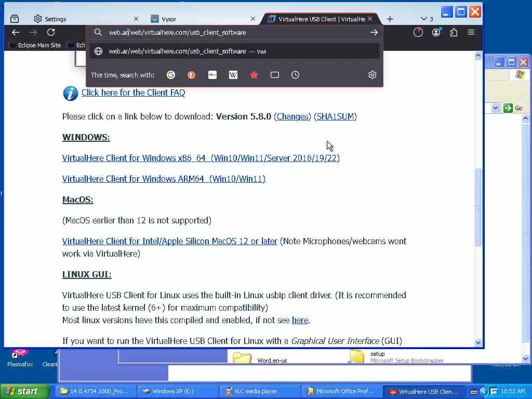
Task: Click the page's vertical scrollbar thumb
Action: [x=478, y=207]
